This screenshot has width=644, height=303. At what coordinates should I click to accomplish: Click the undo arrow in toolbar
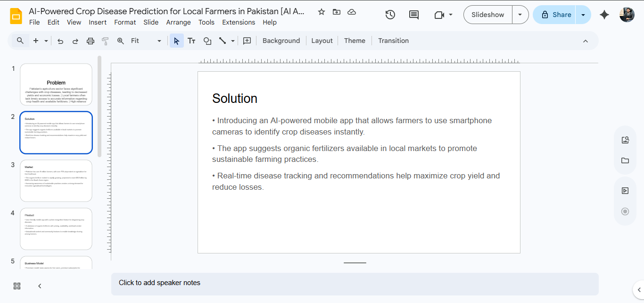coord(60,41)
